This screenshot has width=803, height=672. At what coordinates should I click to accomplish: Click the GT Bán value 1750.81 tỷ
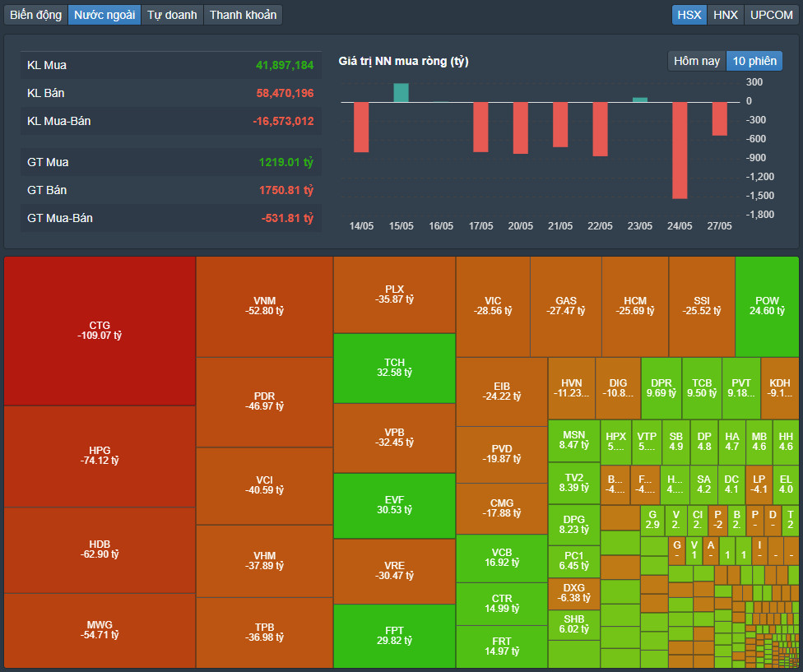pos(285,190)
